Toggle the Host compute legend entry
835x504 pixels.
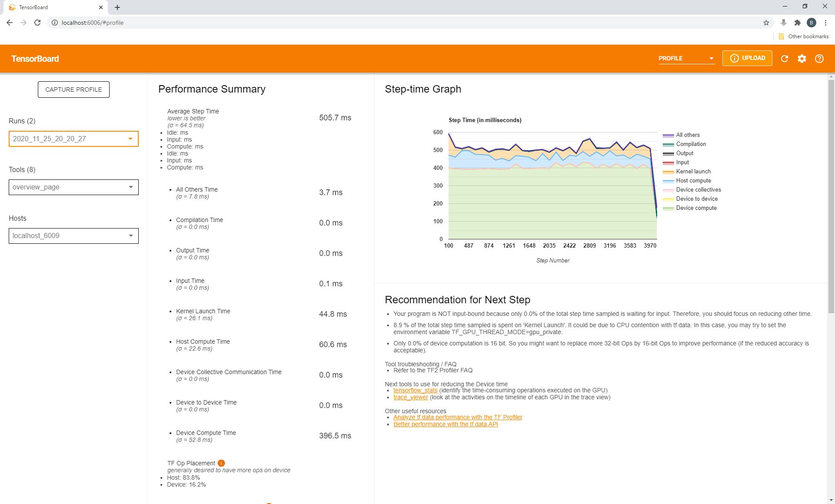pos(693,180)
